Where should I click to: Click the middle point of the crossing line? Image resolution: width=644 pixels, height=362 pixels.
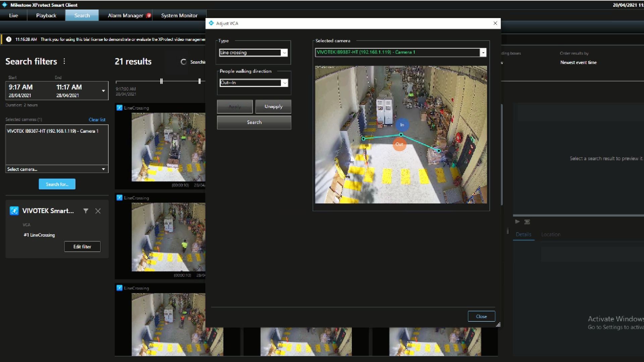[x=401, y=135]
